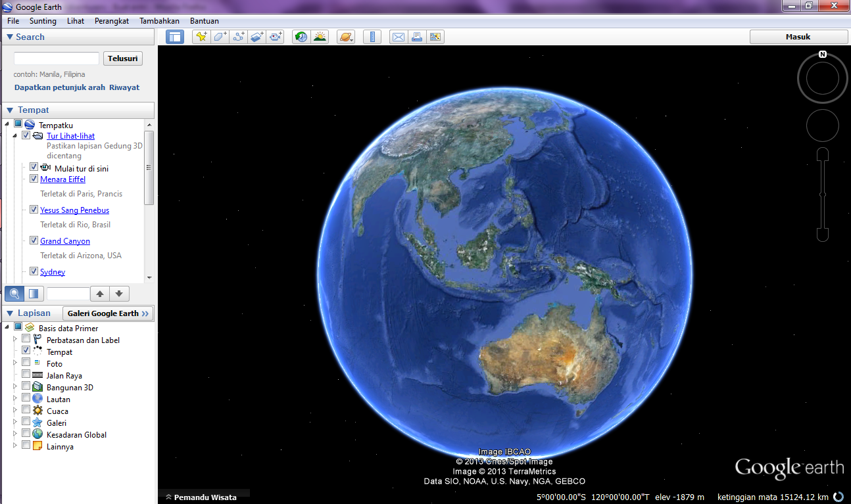Collapse the Search panel triangle
Viewport: 851px width, 504px height.
coord(9,37)
